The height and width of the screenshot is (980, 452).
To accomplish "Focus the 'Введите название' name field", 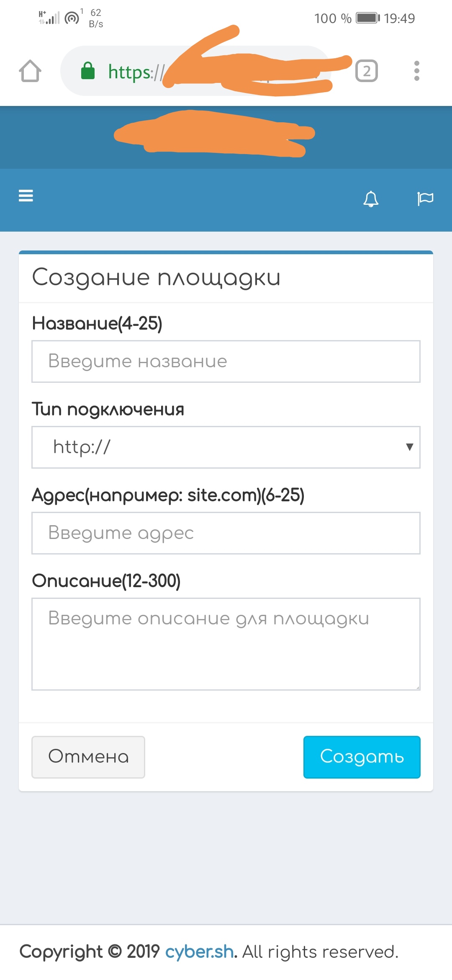I will (x=226, y=361).
